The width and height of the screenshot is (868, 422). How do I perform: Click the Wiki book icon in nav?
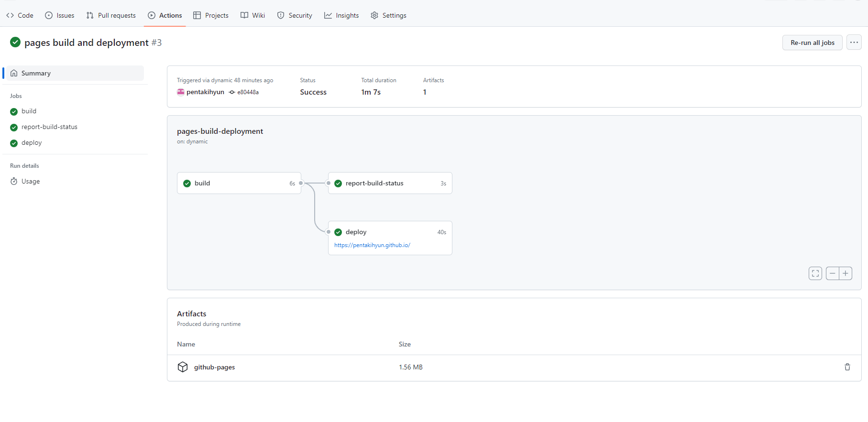click(x=244, y=15)
